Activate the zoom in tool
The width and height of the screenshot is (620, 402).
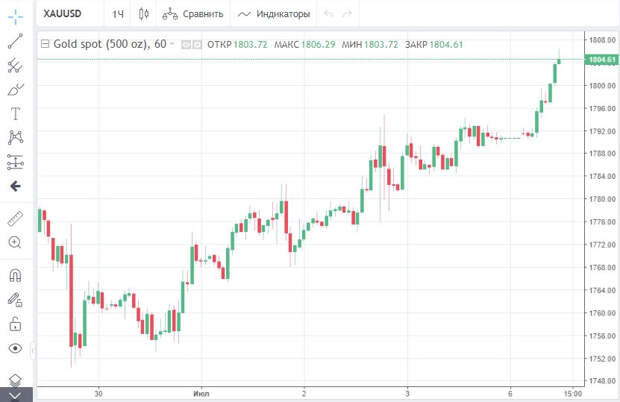click(15, 242)
